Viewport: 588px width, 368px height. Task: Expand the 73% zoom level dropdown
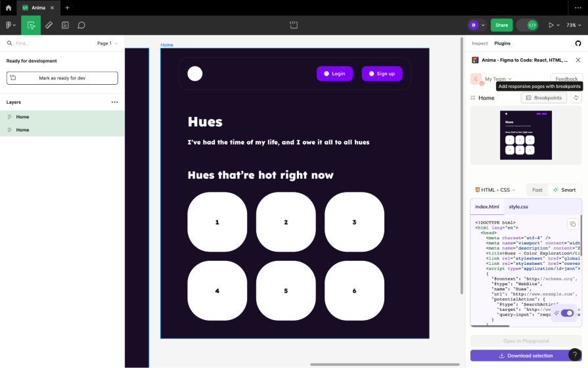574,25
